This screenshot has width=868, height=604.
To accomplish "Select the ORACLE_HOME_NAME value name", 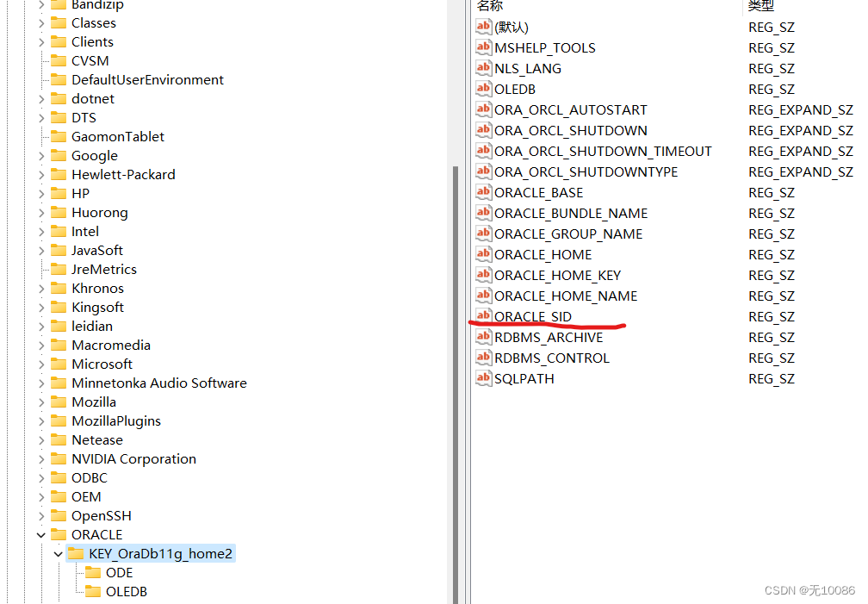I will coord(566,296).
